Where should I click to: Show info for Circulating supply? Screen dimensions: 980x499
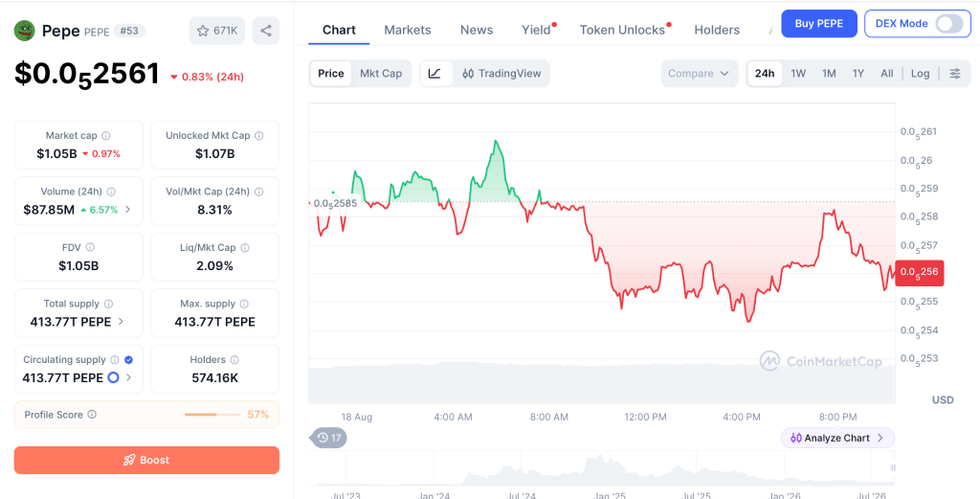[x=115, y=360]
